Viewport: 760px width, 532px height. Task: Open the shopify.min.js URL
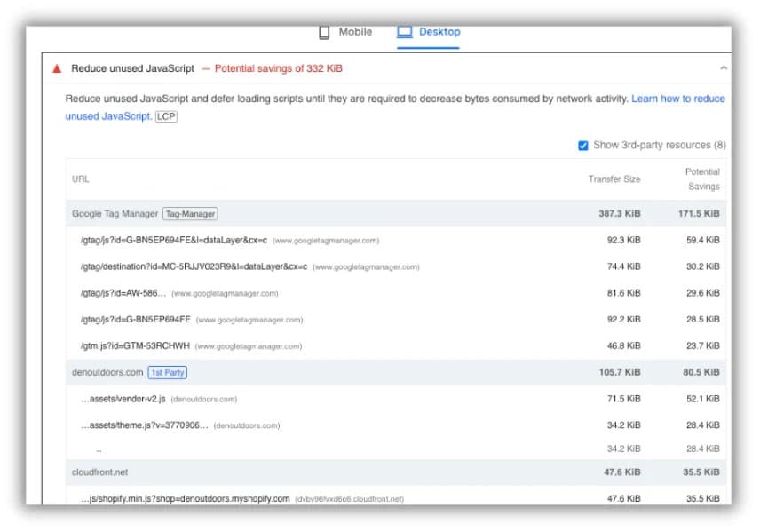(x=186, y=498)
